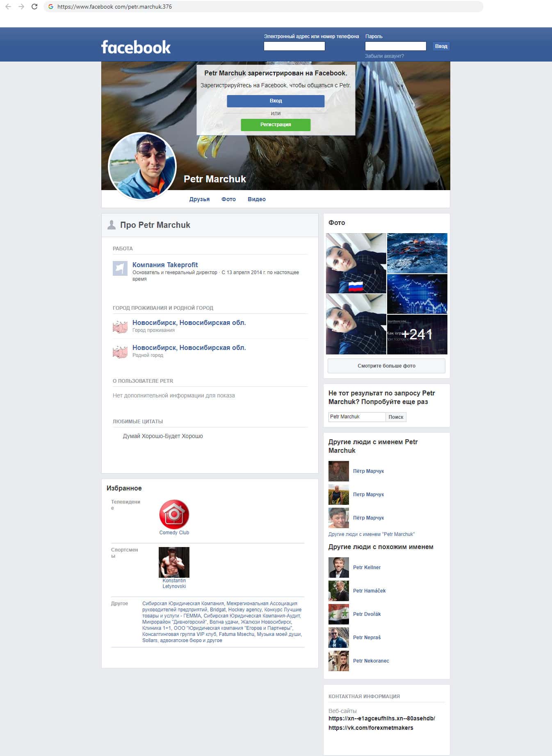Click the Пароль password field
The height and width of the screenshot is (756, 552).
pyautogui.click(x=396, y=46)
